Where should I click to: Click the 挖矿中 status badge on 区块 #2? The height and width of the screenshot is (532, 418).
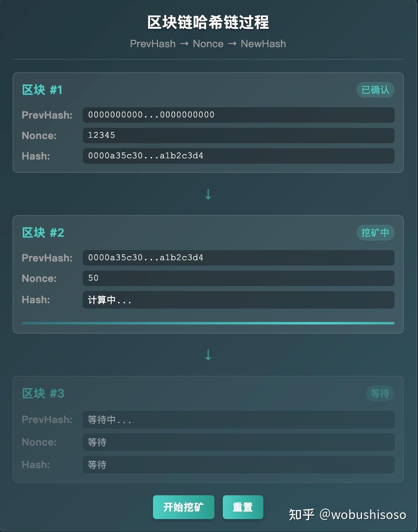(x=375, y=233)
